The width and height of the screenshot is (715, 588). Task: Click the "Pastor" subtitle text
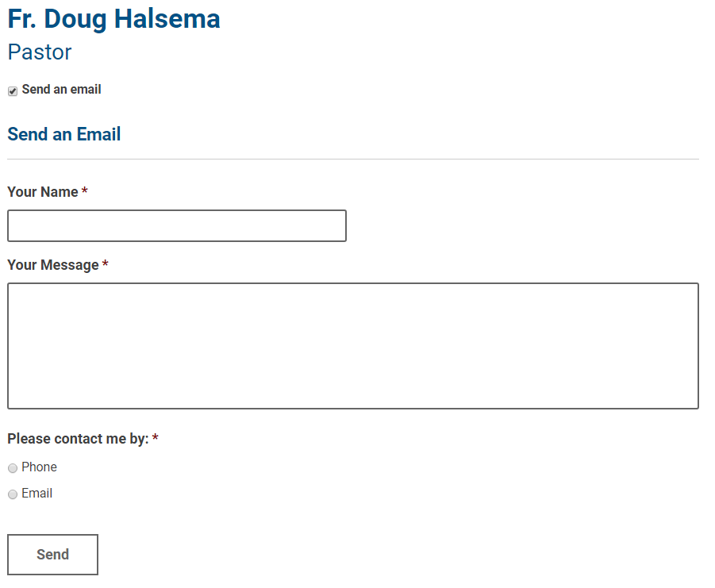(40, 52)
